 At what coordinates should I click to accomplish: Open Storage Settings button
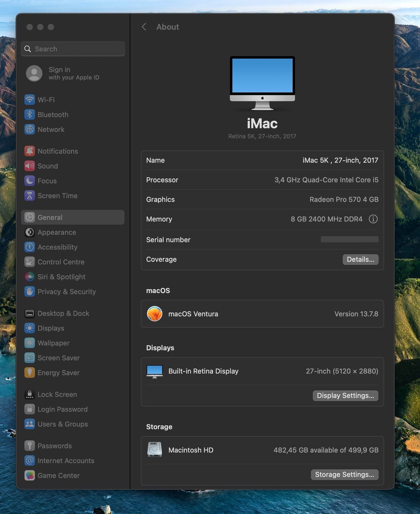point(344,475)
